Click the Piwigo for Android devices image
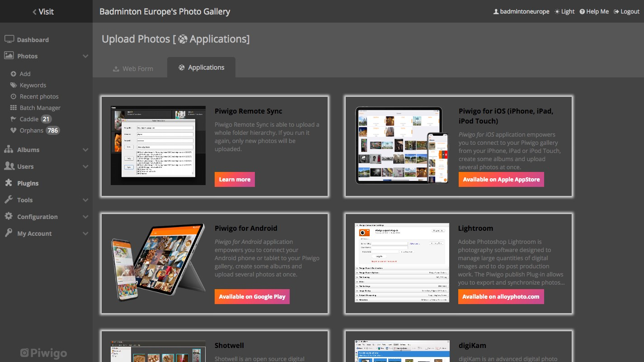 point(158,262)
